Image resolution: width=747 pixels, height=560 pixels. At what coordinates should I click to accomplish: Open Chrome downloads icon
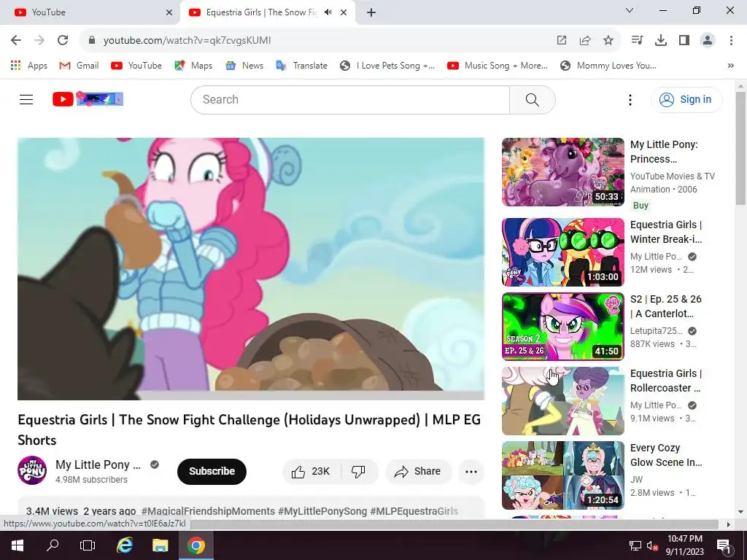(661, 41)
